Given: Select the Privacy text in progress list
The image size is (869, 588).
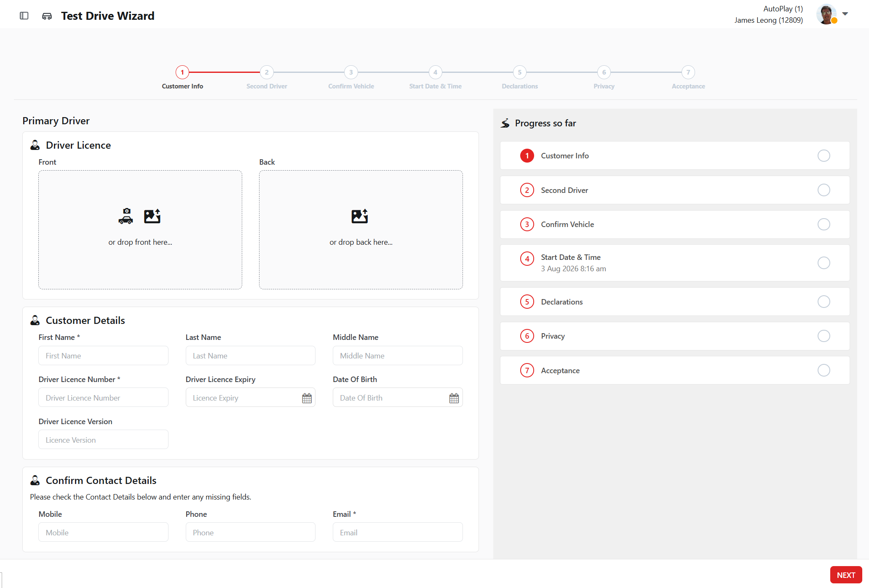Looking at the screenshot, I should [x=553, y=336].
